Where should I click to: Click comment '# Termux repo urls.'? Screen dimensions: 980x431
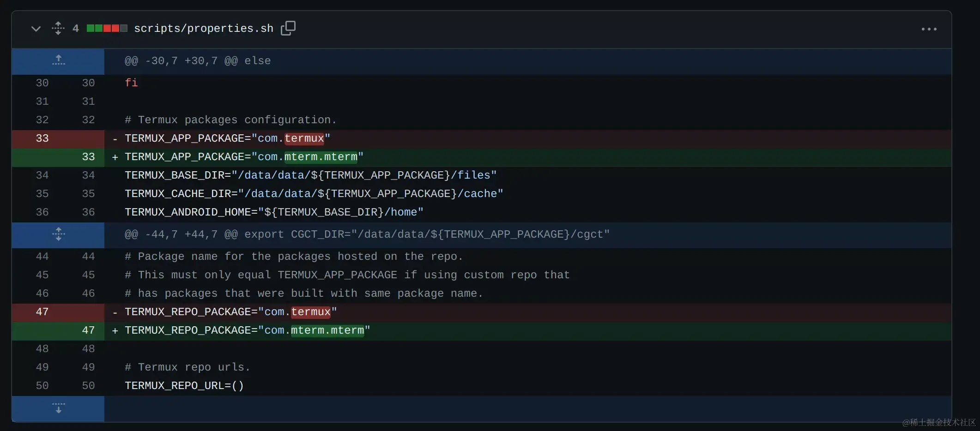point(188,367)
